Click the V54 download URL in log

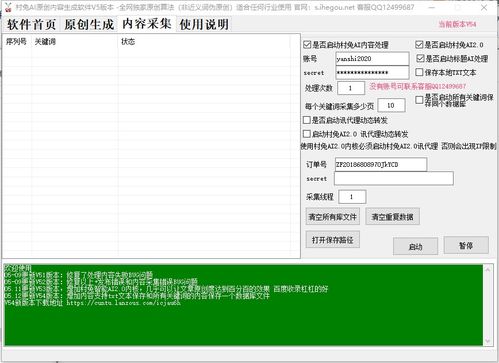pyautogui.click(x=123, y=303)
